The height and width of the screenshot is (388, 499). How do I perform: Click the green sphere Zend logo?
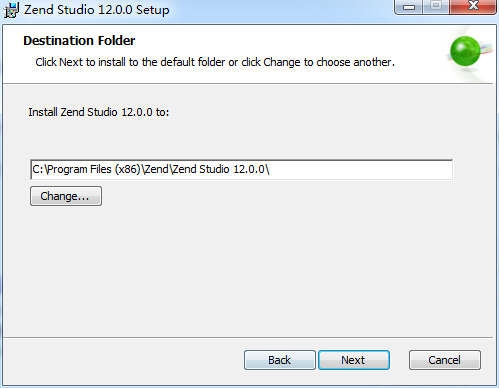465,51
